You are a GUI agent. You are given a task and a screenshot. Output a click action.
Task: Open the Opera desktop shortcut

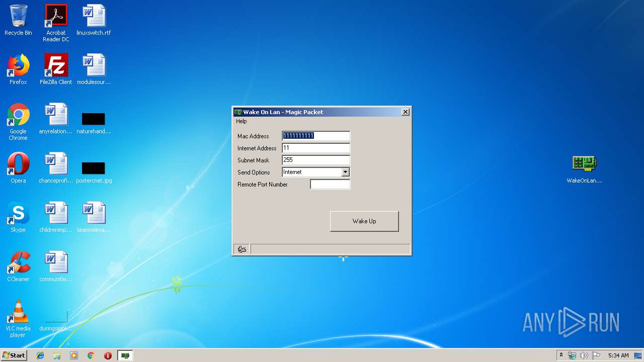coord(18,168)
